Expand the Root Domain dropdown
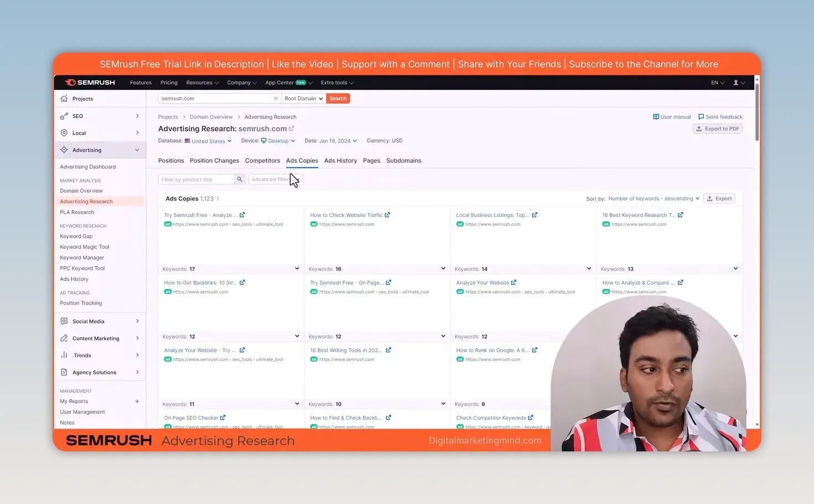This screenshot has width=814, height=504. tap(303, 99)
